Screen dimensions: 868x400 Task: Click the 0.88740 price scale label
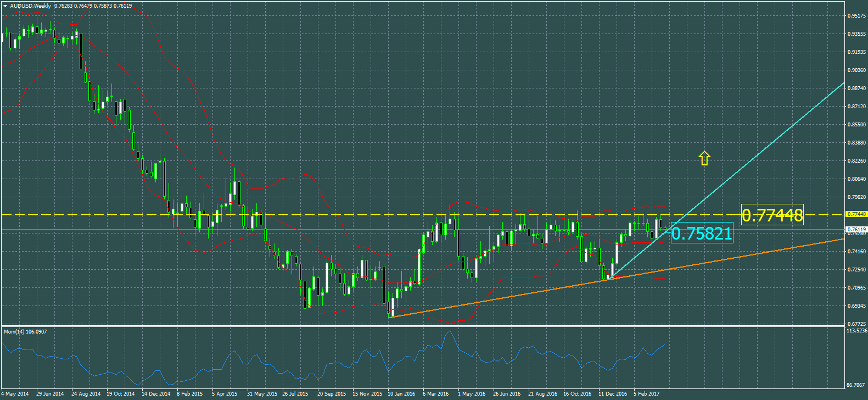coord(856,88)
